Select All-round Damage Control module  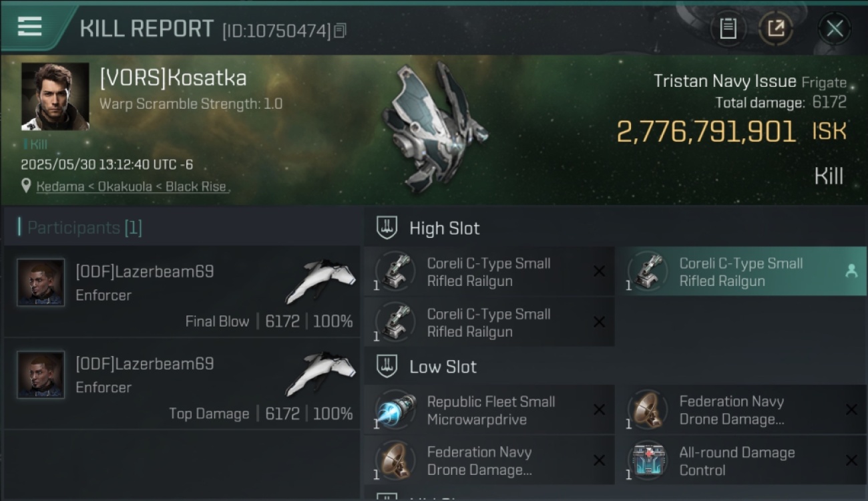(741, 461)
